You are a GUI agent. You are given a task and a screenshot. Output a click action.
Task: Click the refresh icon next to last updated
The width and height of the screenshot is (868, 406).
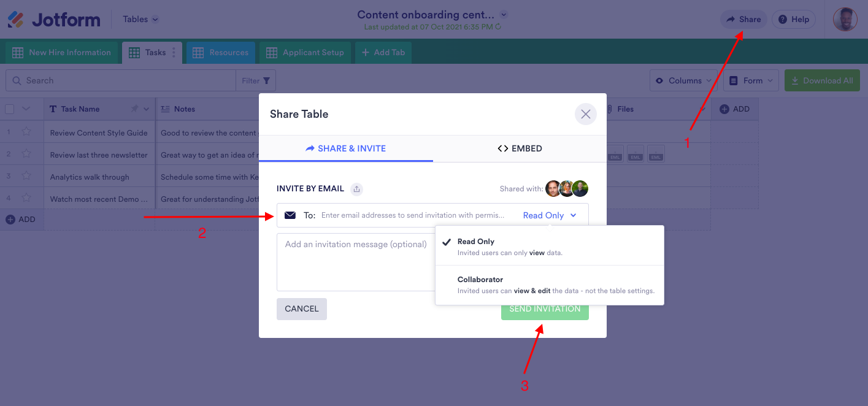click(498, 27)
